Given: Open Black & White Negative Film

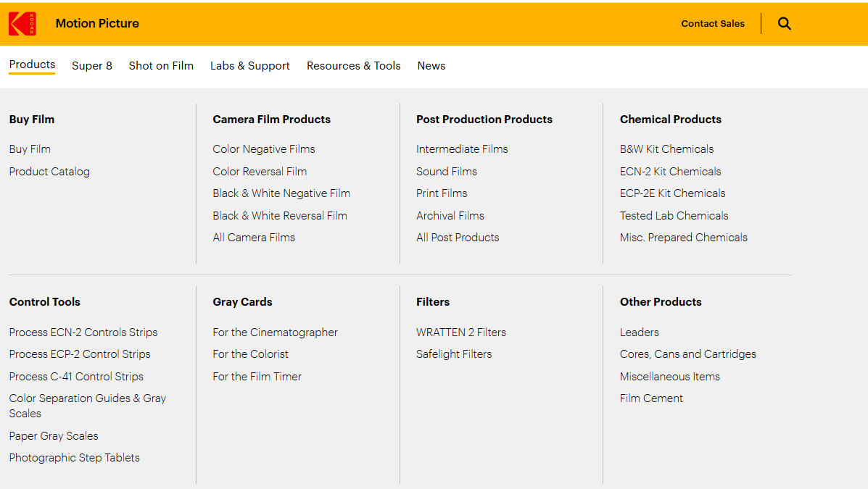Looking at the screenshot, I should [x=281, y=193].
